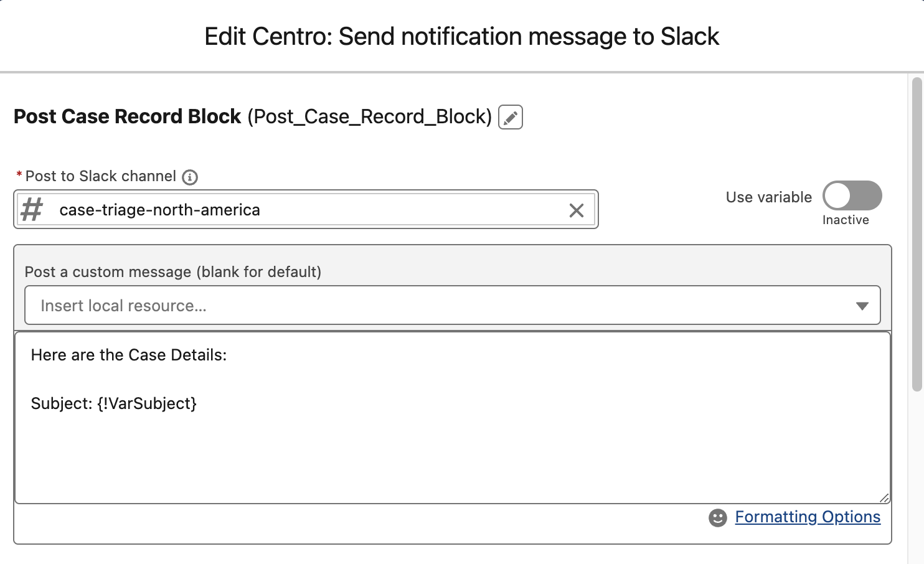Open the emoji picker smiley icon
Screen dimensions: 924x564
tap(718, 518)
